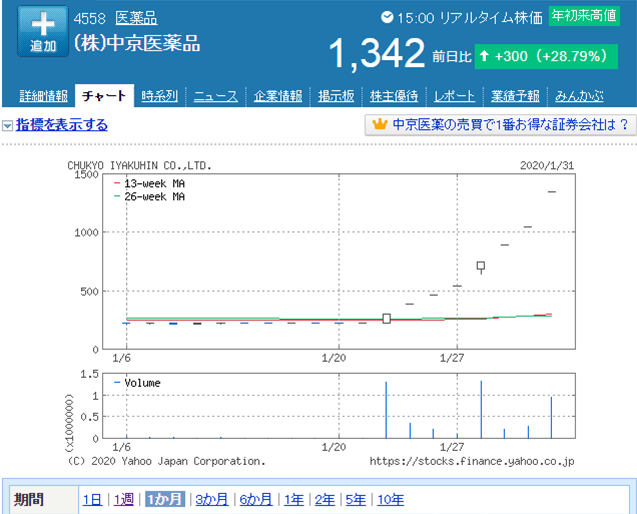This screenshot has width=637, height=514.
Task: Open the 医薬品 sector link
Action: coord(136,18)
